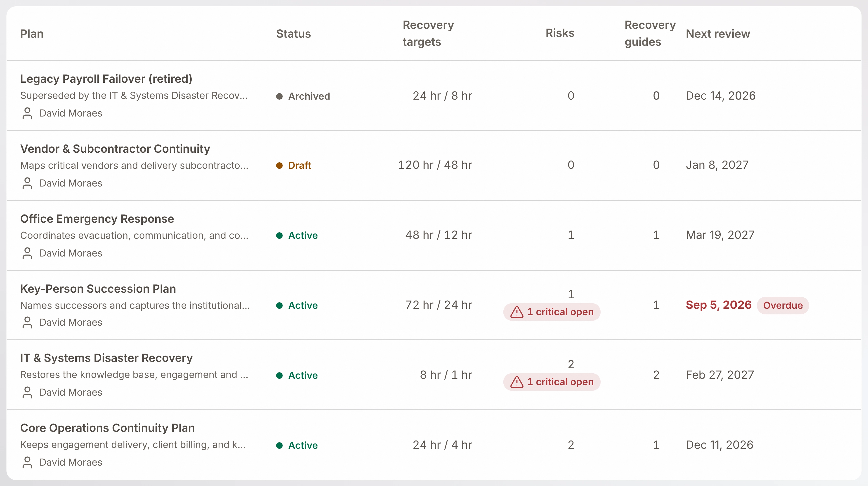Screen dimensions: 868x486
Task: Click recovery target '72 hr / 24 hr'
Action: [x=439, y=305]
